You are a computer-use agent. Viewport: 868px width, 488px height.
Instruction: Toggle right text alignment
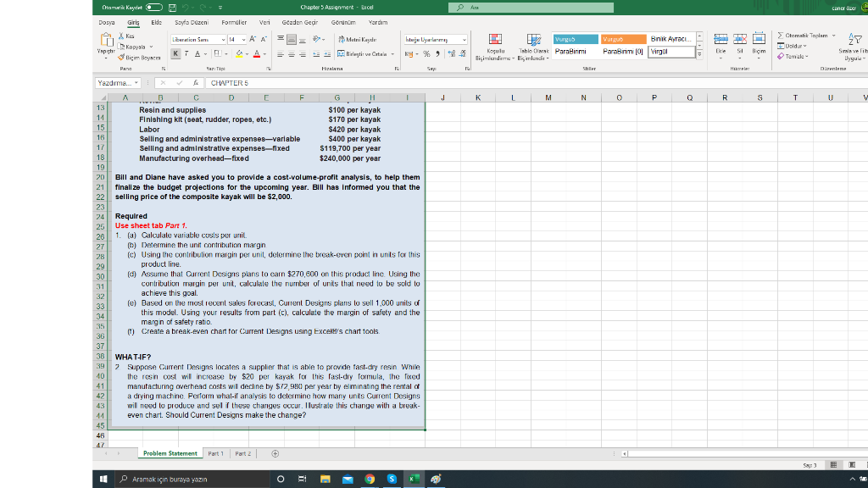303,54
